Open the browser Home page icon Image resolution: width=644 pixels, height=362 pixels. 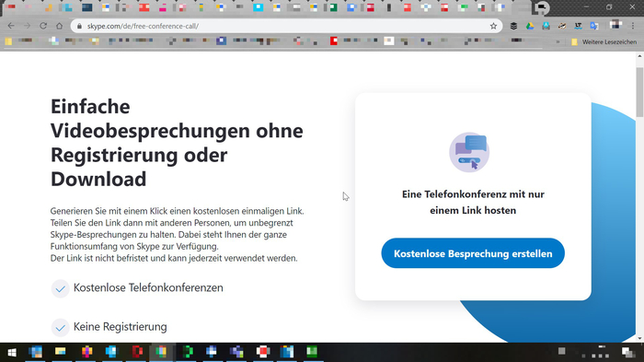(60, 26)
